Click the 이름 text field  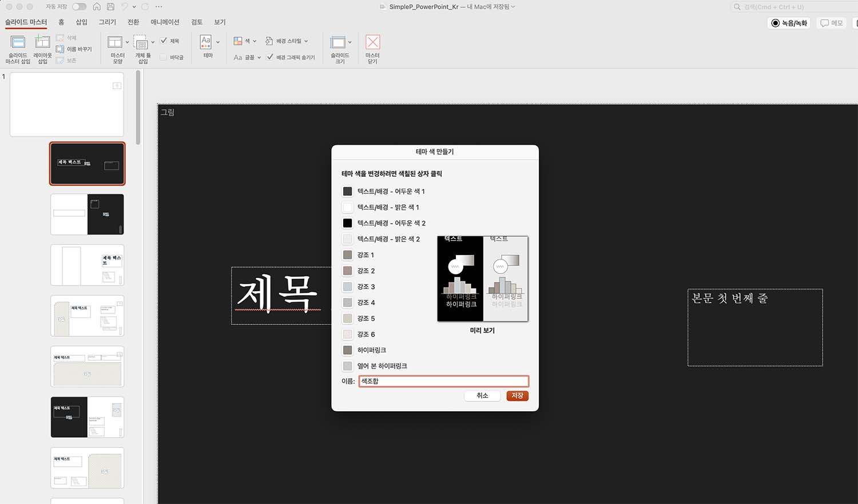[443, 381]
